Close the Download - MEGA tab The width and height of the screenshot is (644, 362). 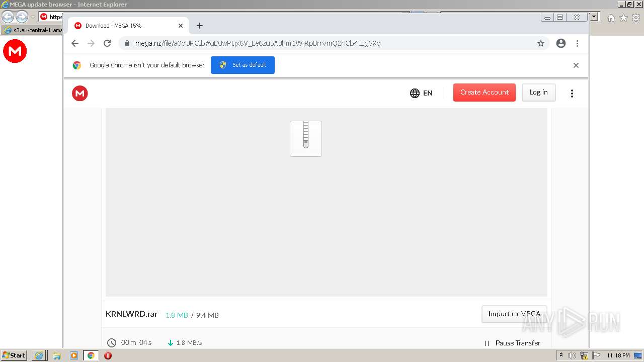(181, 26)
